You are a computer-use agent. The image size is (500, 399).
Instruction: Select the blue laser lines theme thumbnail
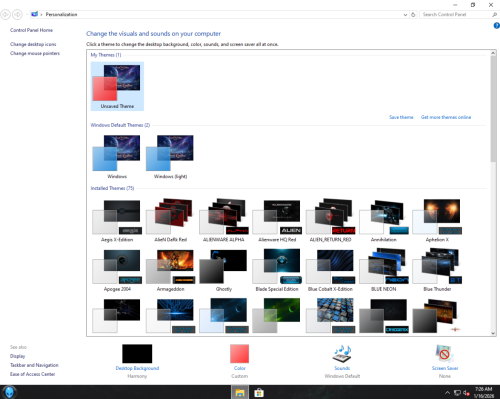click(x=170, y=315)
